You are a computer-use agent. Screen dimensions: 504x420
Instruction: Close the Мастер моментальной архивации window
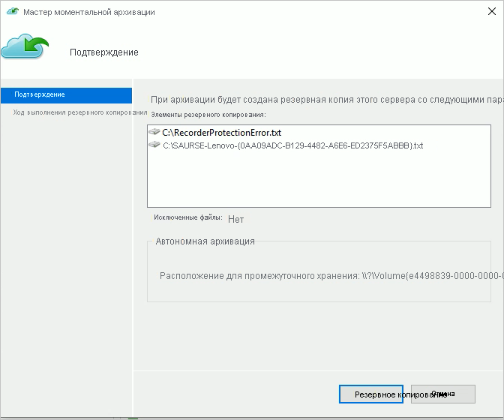[x=492, y=11]
